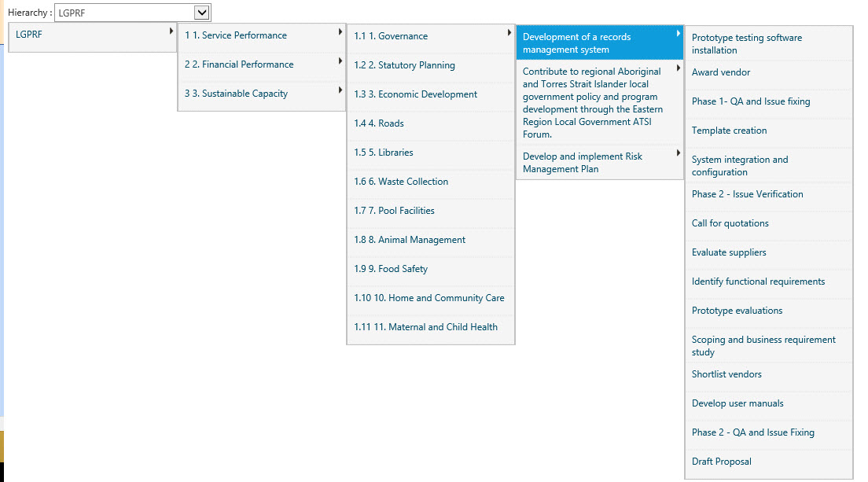Expand the Sustainable Capacity submenu arrow
Image resolution: width=868 pixels, height=482 pixels.
click(x=340, y=90)
